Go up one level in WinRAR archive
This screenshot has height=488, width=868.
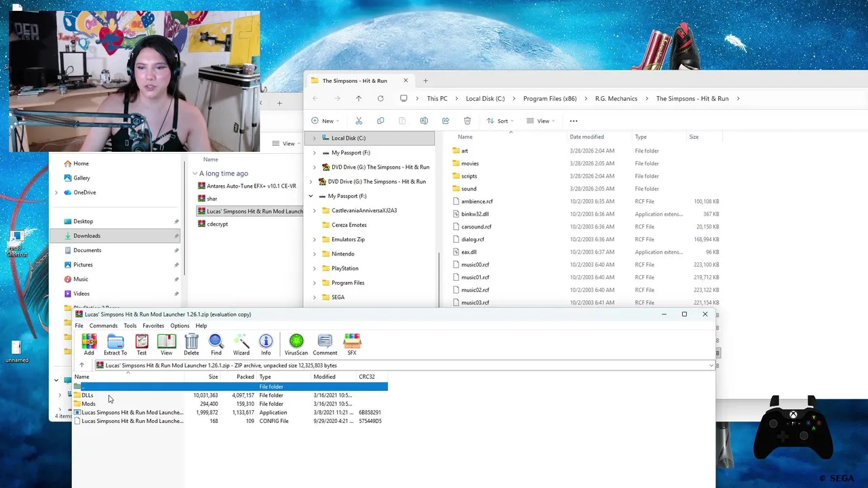(82, 365)
